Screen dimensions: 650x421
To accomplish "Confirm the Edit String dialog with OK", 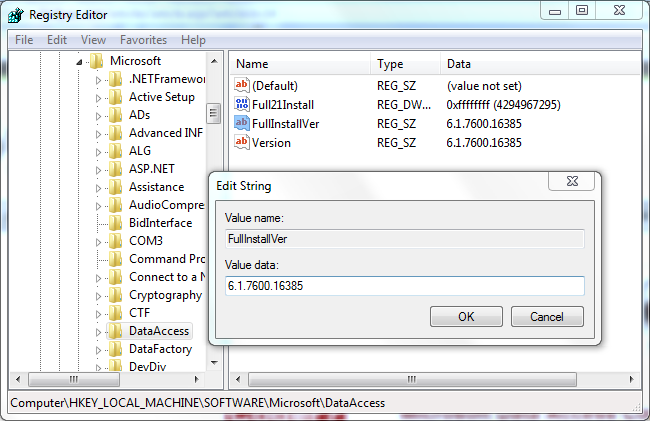I will point(466,317).
